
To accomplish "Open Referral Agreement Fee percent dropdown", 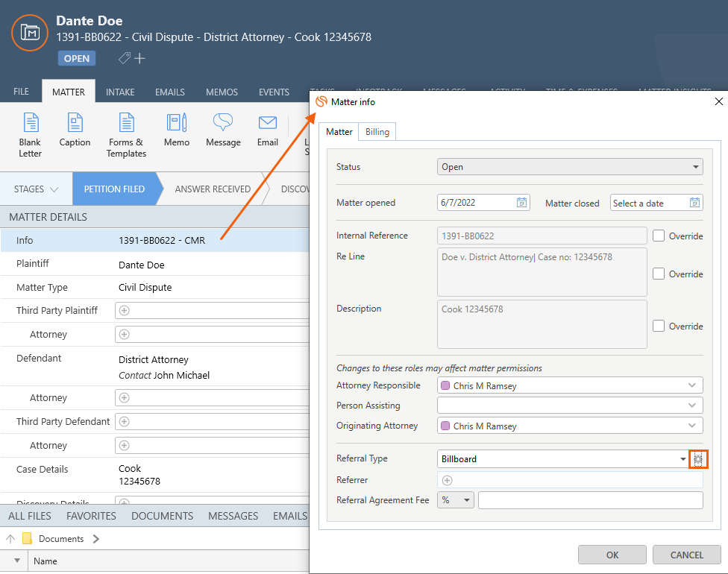I will pos(456,500).
